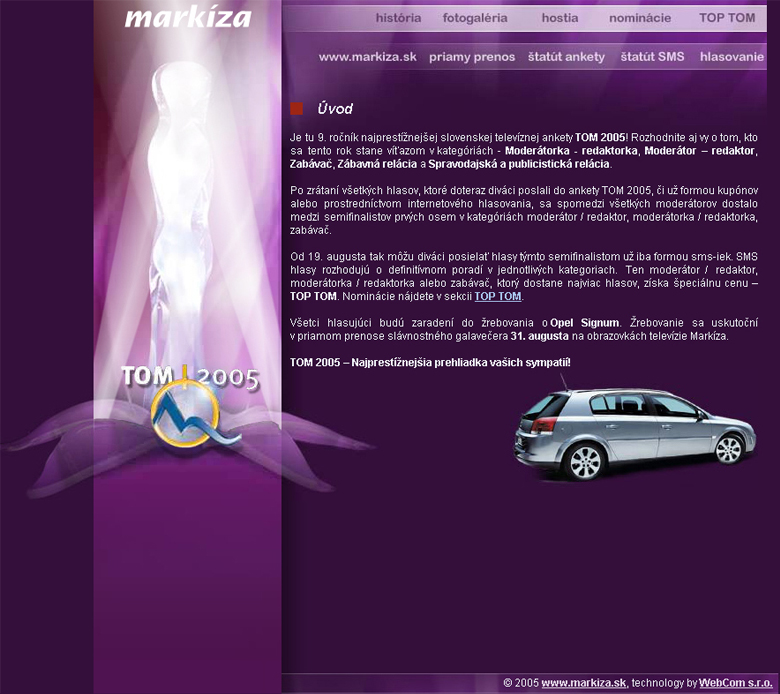The image size is (780, 694).
Task: Open the priamy prenos page
Action: [x=472, y=57]
